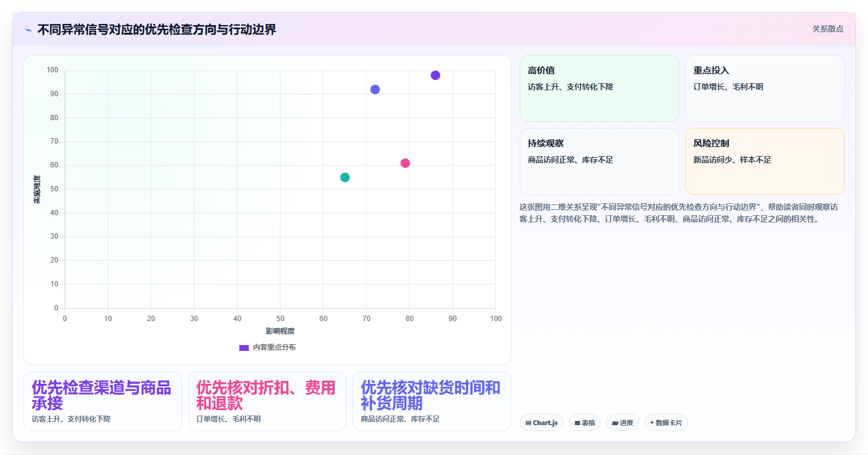This screenshot has height=455, width=868.
Task: Click the teal scatter point on the chart
Action: 345,178
